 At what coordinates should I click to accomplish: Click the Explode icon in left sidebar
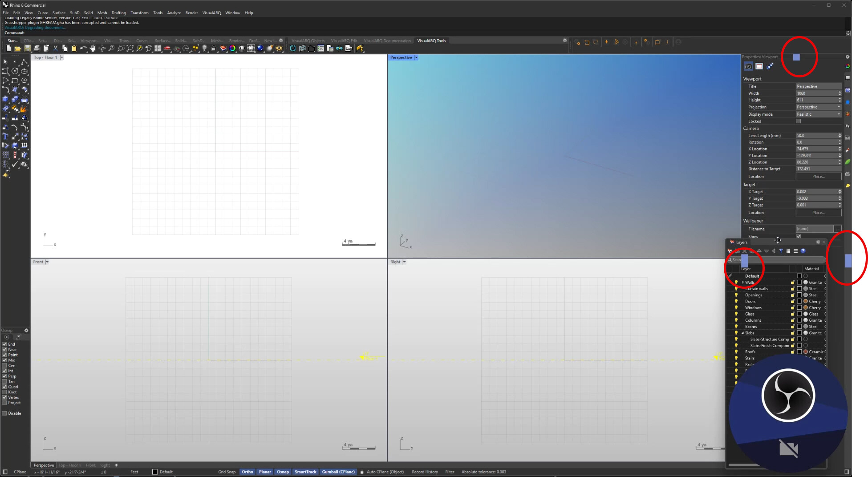(24, 109)
